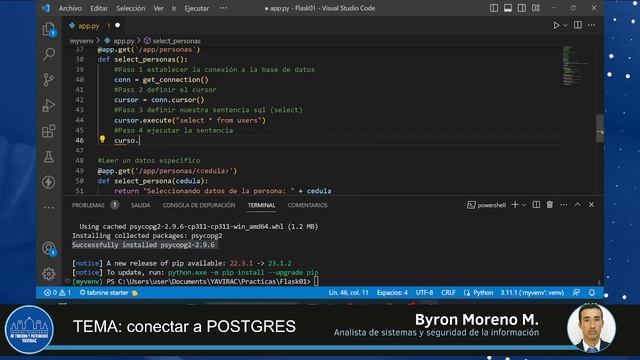Open notifications bell in status bar
The height and width of the screenshot is (360, 640).
click(592, 293)
